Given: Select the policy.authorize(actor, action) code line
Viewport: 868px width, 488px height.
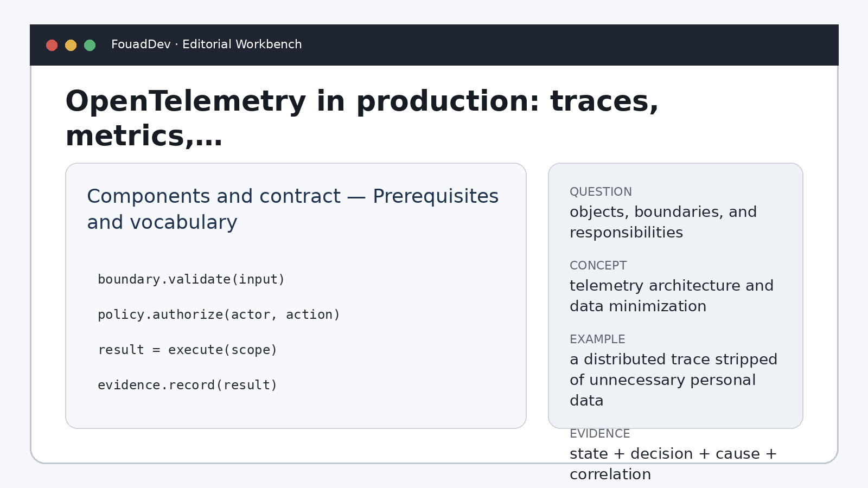Looking at the screenshot, I should (x=219, y=314).
